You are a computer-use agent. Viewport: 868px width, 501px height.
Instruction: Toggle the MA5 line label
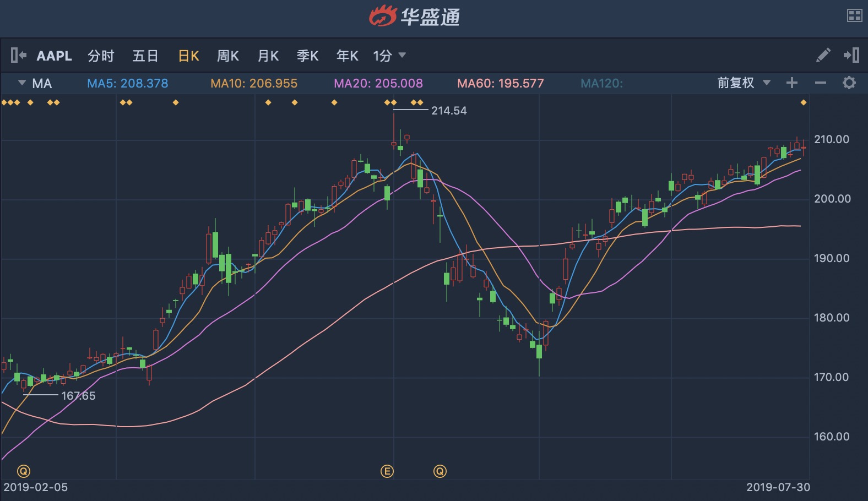tap(128, 84)
